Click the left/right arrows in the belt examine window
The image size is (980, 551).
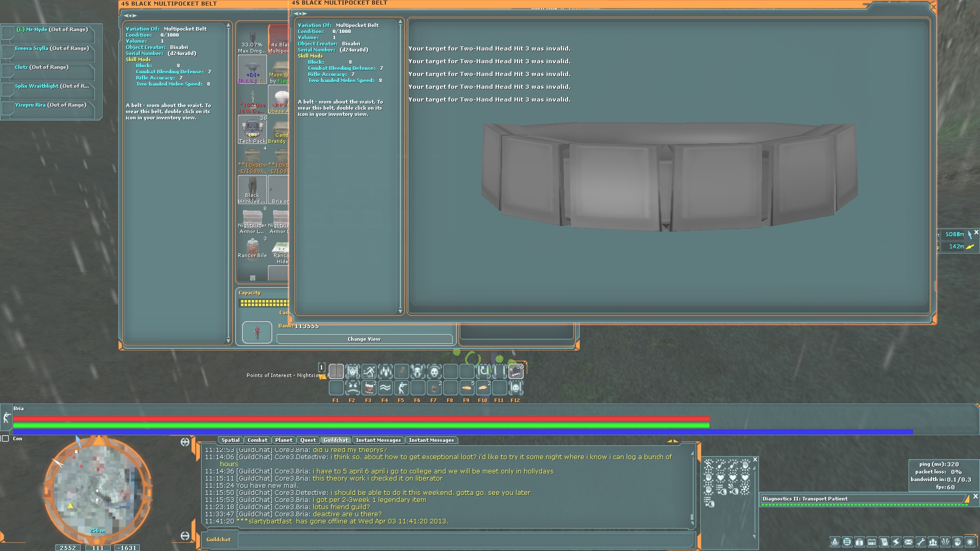coord(300,14)
